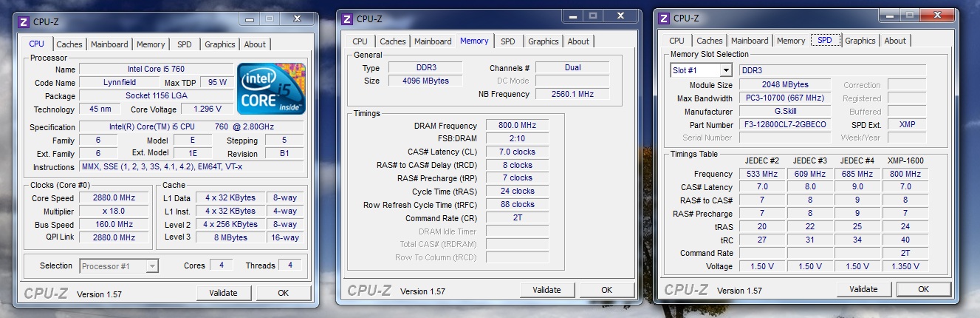This screenshot has width=980, height=318.
Task: Click the Max Bandwidth value 'PC3-10700 (667 MHz)'
Action: click(x=785, y=98)
